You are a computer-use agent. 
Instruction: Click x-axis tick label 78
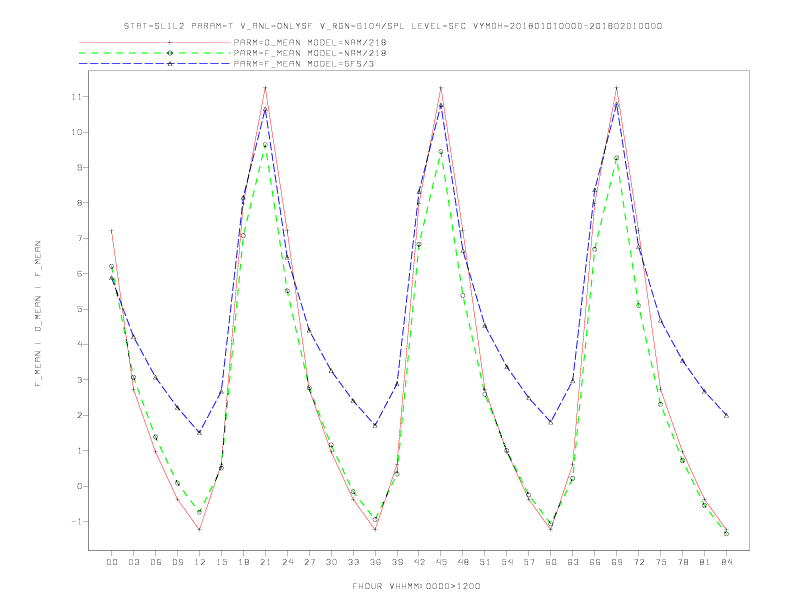point(682,562)
